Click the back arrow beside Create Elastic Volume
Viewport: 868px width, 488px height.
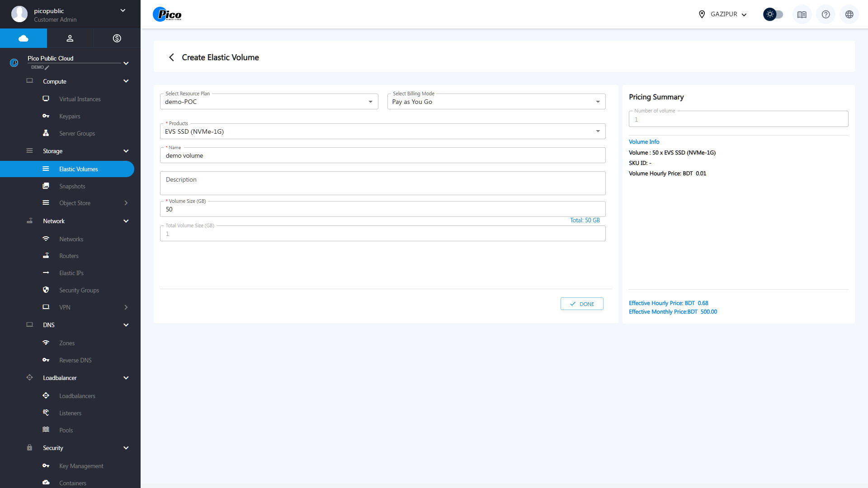(171, 57)
